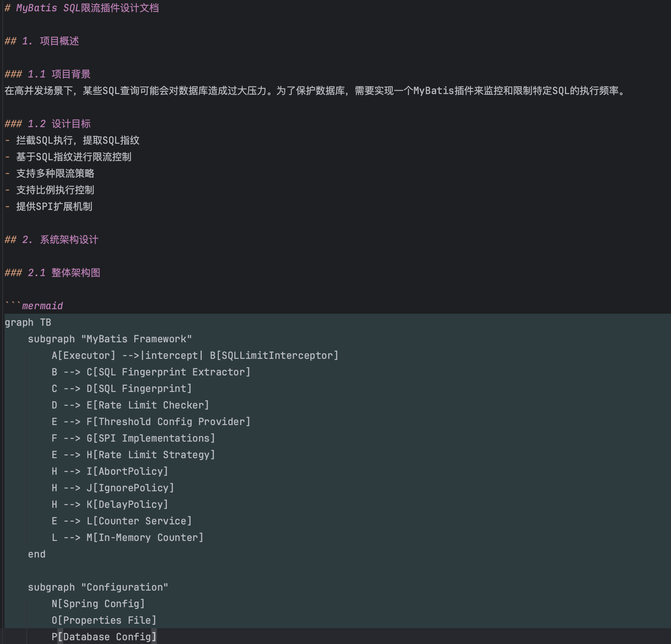Image resolution: width=671 pixels, height=644 pixels.
Task: Click the document title heading line
Action: 82,8
